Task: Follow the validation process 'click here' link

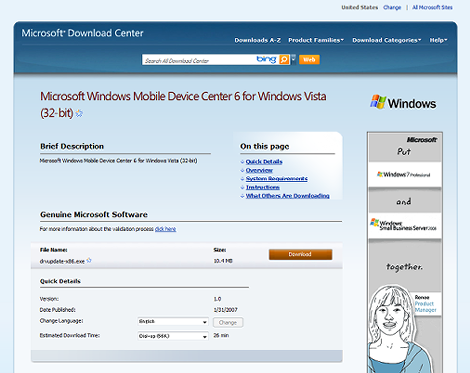Action: 165,229
